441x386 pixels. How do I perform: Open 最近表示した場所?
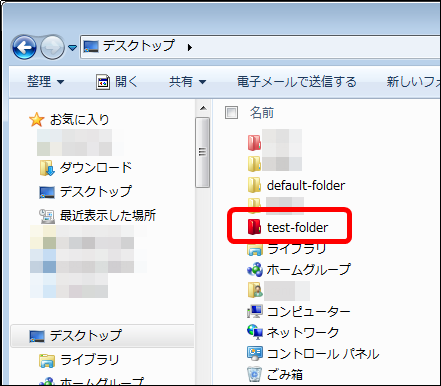pos(108,216)
